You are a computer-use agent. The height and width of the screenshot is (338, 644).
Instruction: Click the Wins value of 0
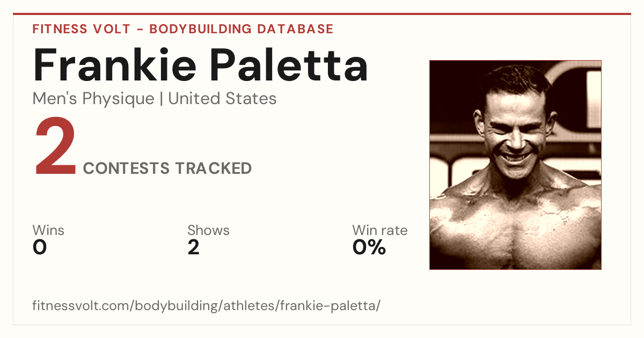tap(40, 247)
